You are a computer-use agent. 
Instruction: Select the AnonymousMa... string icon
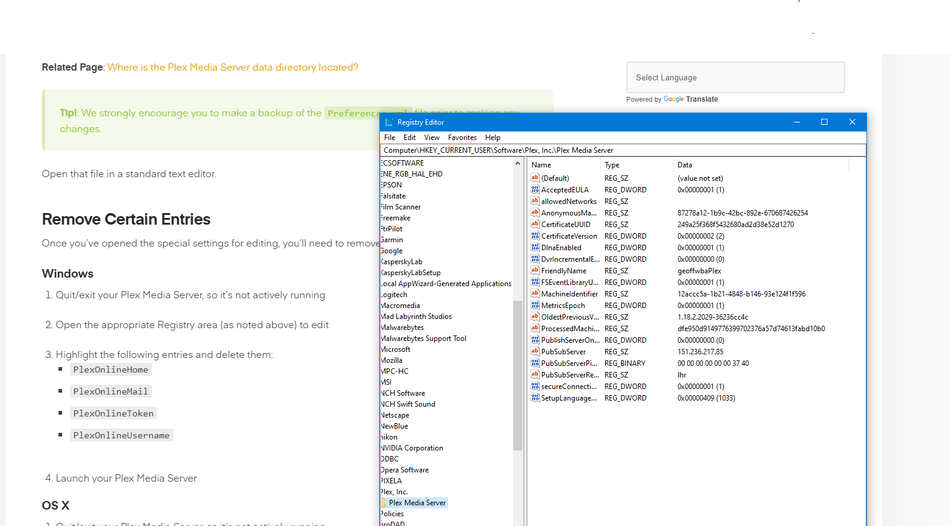(535, 213)
